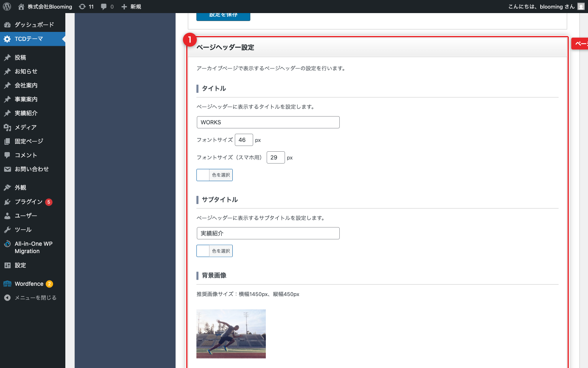This screenshot has height=368, width=588.
Task: Click the red 5 badge next to プラグイン
Action: pos(49,202)
